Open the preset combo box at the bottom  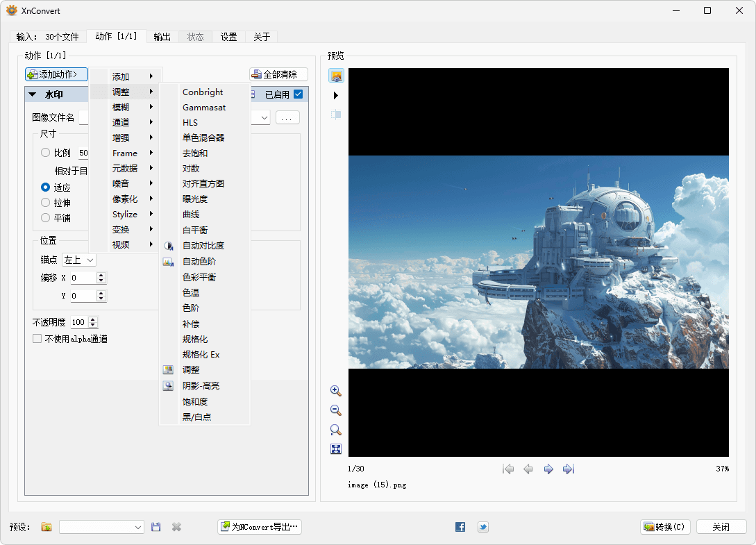point(101,527)
